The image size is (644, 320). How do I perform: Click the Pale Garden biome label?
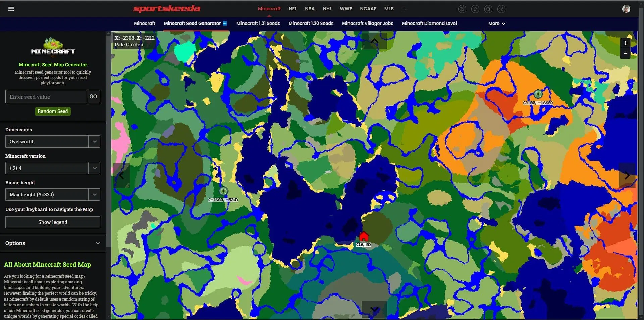coord(129,45)
